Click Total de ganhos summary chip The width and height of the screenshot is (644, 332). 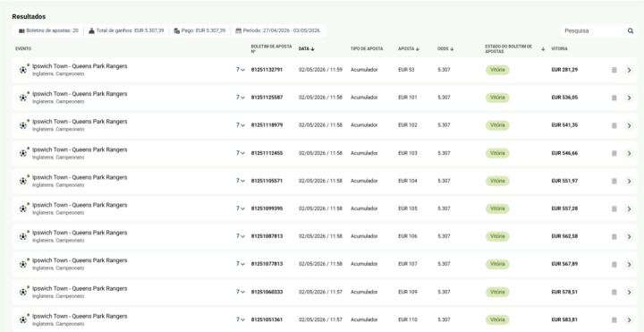point(126,30)
